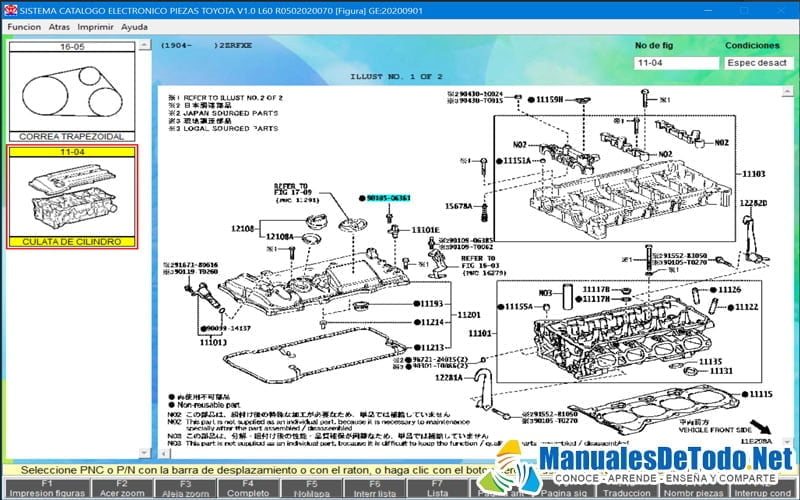Select PNC 11131 in the diagram

(x=721, y=371)
